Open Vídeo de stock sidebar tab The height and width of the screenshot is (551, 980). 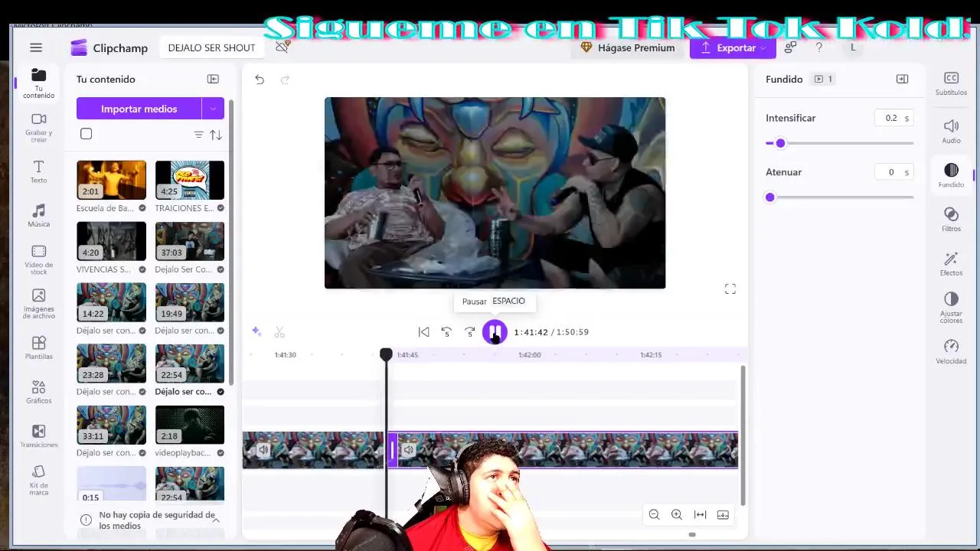pos(38,259)
